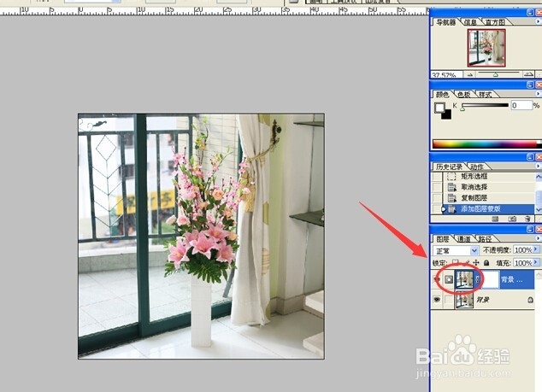
Task: Open the Layers panel flyout menu arrow
Action: tap(538, 238)
